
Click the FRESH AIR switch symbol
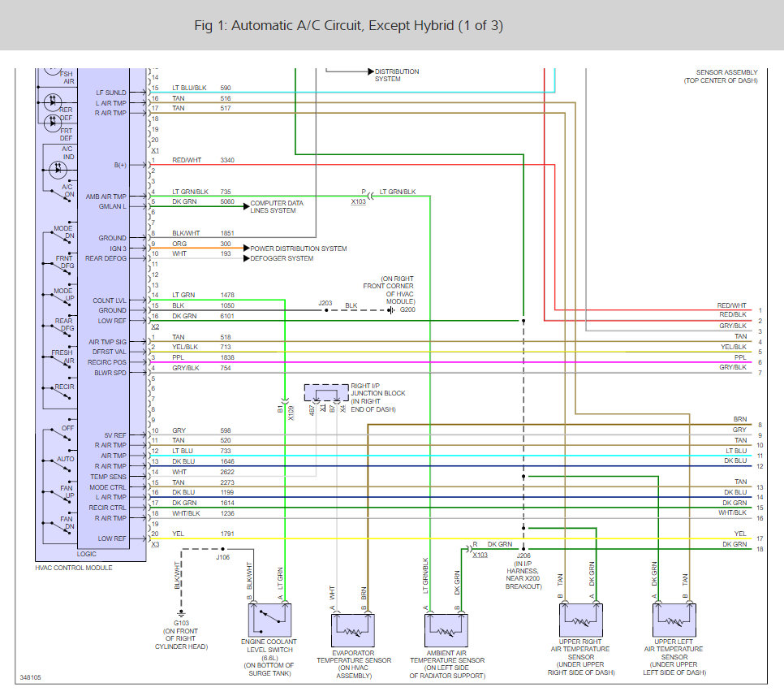[x=60, y=360]
